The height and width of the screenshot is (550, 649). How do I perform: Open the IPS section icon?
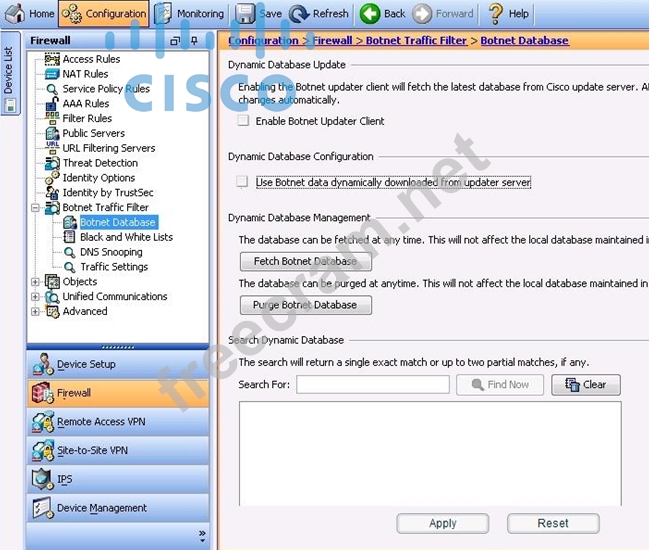pos(42,479)
